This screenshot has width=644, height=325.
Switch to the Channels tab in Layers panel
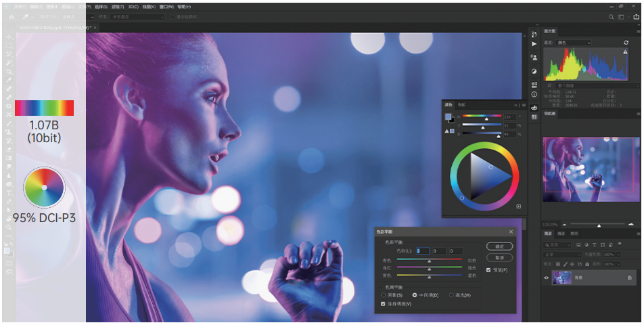click(561, 234)
